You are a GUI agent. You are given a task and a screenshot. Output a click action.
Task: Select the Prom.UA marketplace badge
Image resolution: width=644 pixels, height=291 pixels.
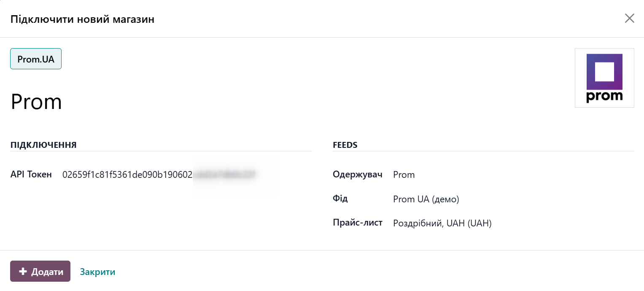pos(35,59)
